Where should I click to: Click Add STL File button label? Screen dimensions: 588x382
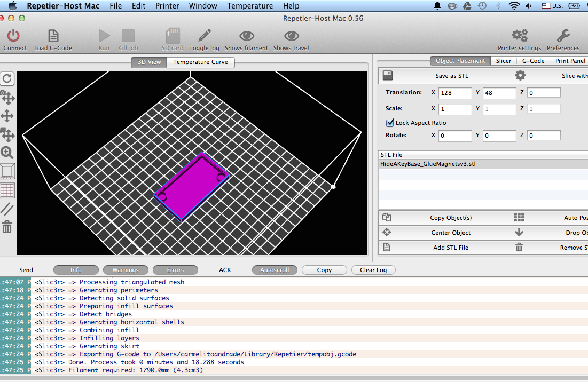tap(451, 248)
